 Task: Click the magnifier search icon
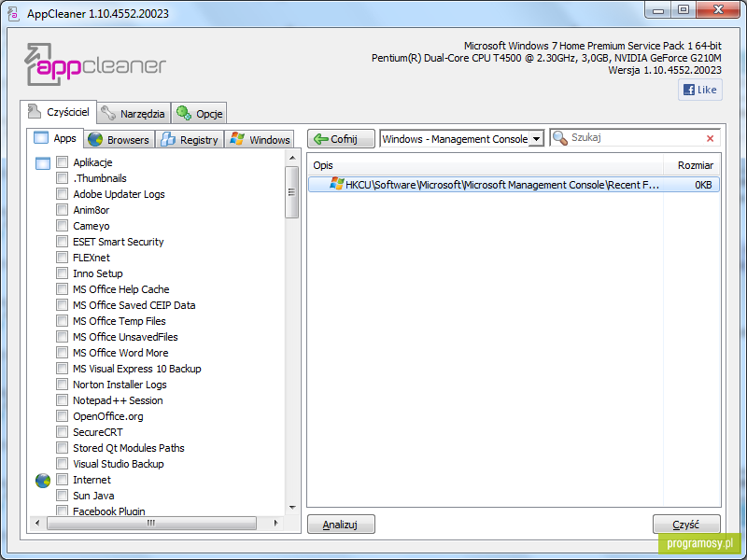(560, 138)
